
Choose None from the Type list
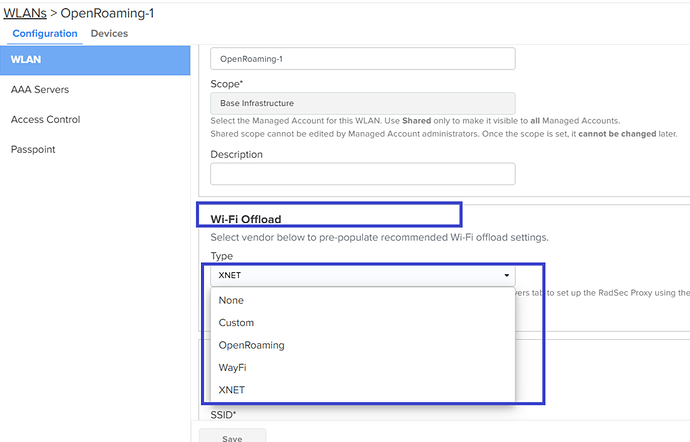231,300
